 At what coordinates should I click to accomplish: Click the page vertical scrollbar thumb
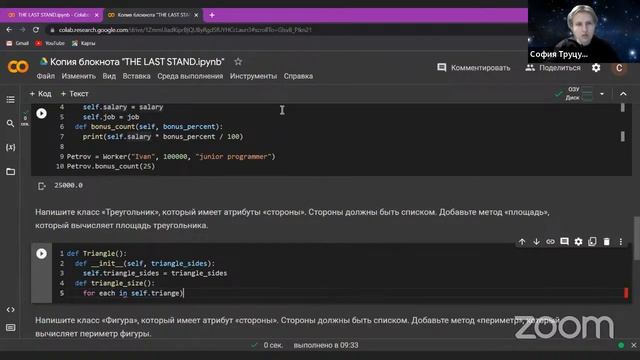(x=636, y=238)
